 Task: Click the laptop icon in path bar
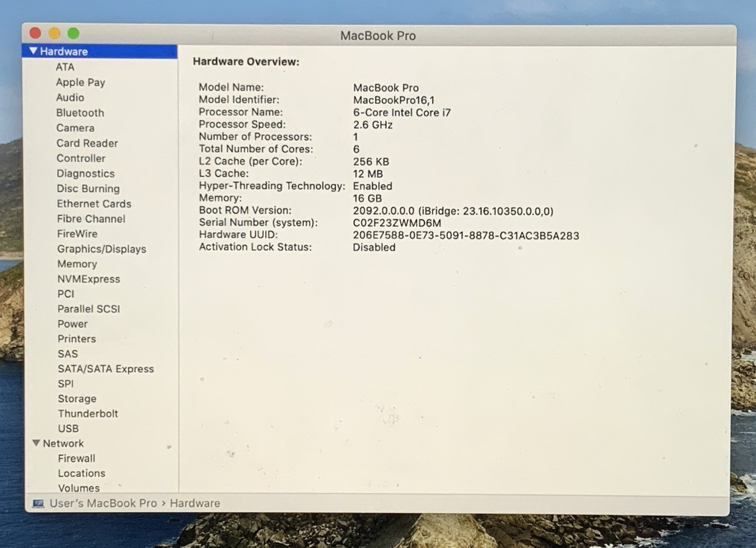(x=38, y=504)
